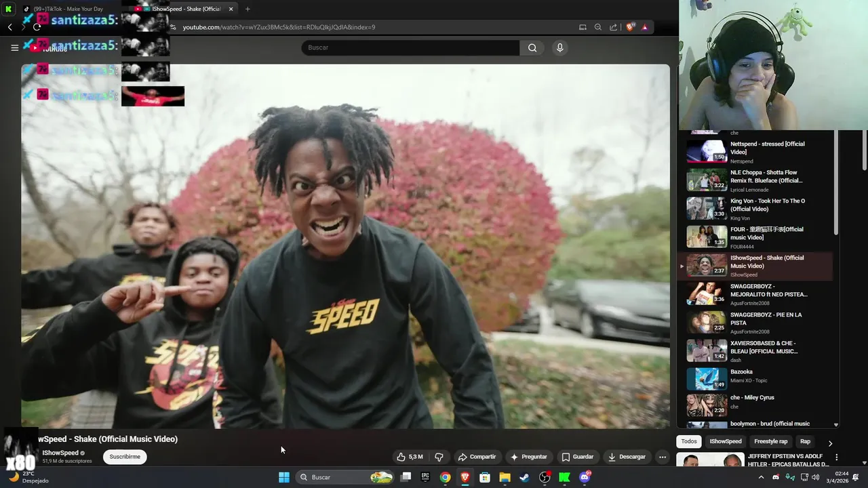Select IShowSpeed - Shake in playlist
Viewport: 868px width, 488px height.
(755, 265)
